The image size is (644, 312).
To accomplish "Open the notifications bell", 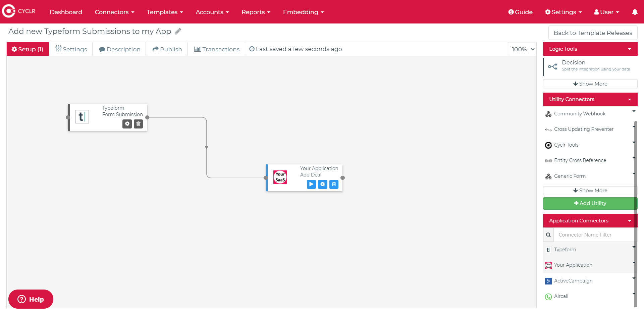I will 635,12.
